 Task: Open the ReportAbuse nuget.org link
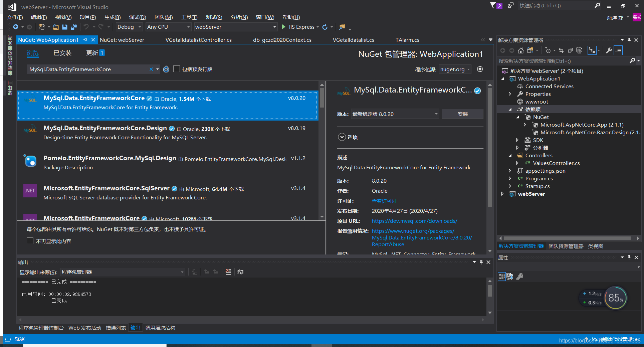pyautogui.click(x=422, y=238)
